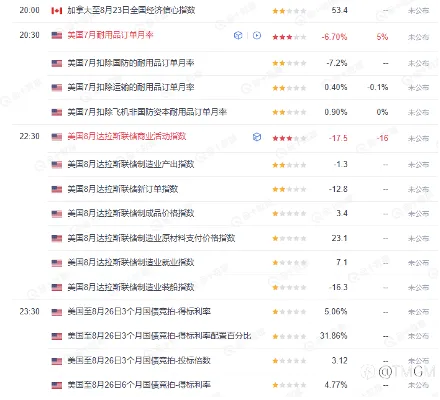
Task: Click the red forecast value -16
Action: click(x=383, y=138)
